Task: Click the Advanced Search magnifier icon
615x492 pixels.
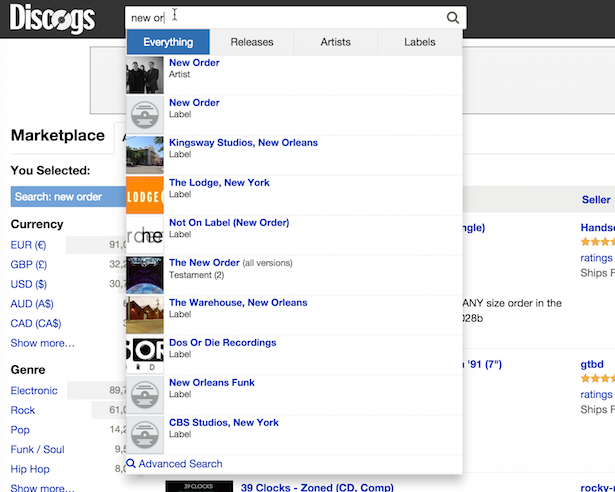Action: coord(131,464)
